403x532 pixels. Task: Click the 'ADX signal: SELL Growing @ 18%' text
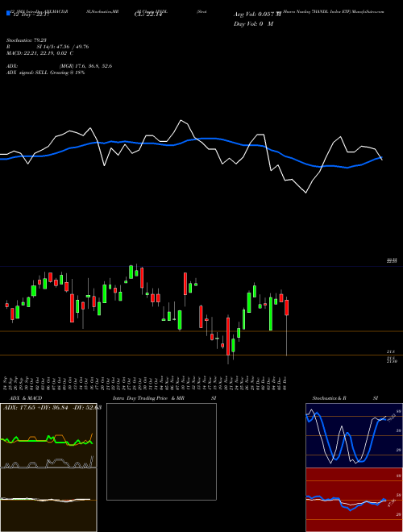(x=45, y=73)
